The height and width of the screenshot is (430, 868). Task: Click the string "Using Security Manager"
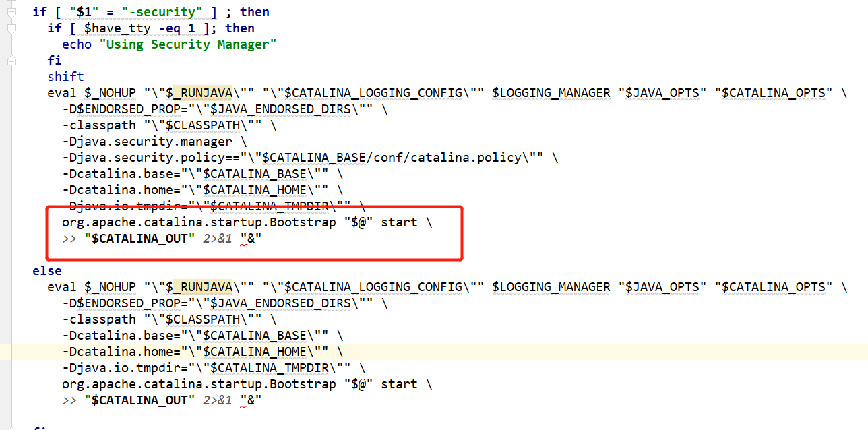[x=188, y=44]
